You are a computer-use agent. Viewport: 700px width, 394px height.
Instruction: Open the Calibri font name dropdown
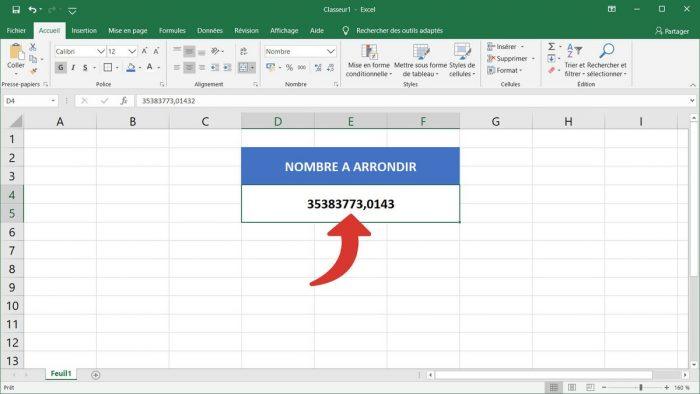101,51
